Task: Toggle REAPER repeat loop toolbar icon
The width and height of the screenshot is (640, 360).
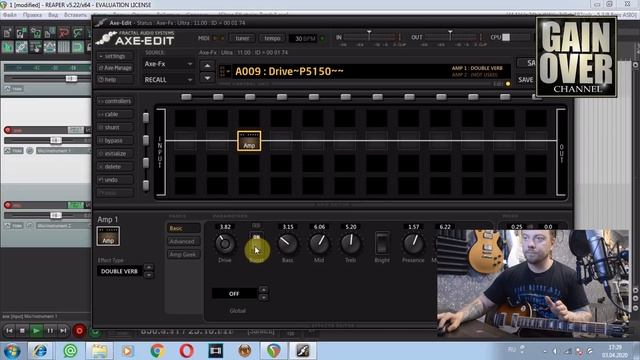Action: [77, 47]
